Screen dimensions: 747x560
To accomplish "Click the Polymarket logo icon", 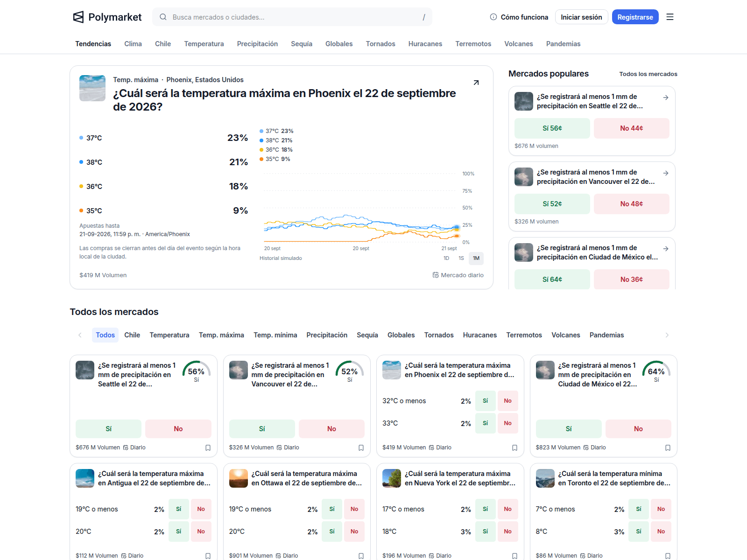I will click(x=78, y=17).
